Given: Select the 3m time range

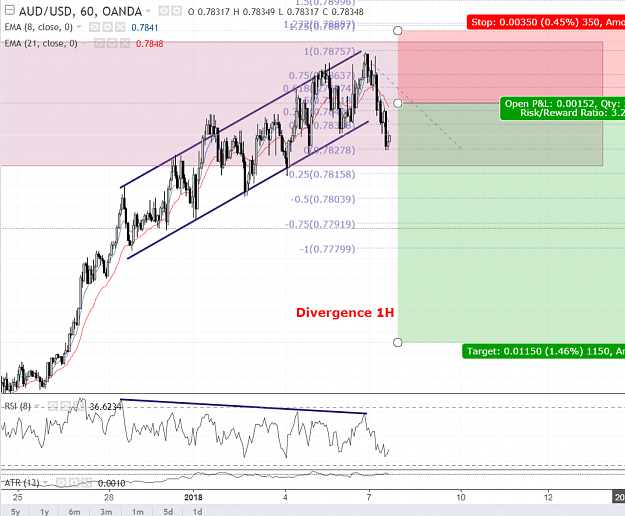Looking at the screenshot, I should pos(106,511).
